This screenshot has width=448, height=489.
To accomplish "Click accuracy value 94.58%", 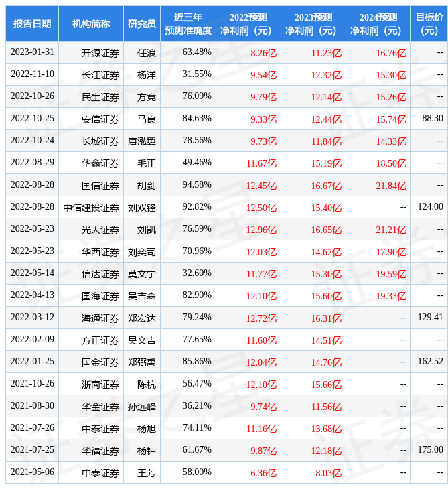I will coord(197,185).
